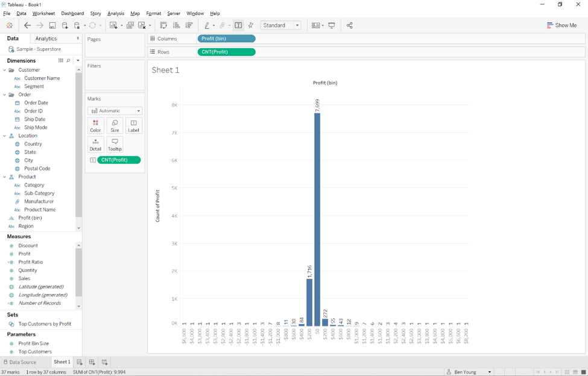Expand the Customer dimension folder
The width and height of the screenshot is (588, 376).
[5, 69]
